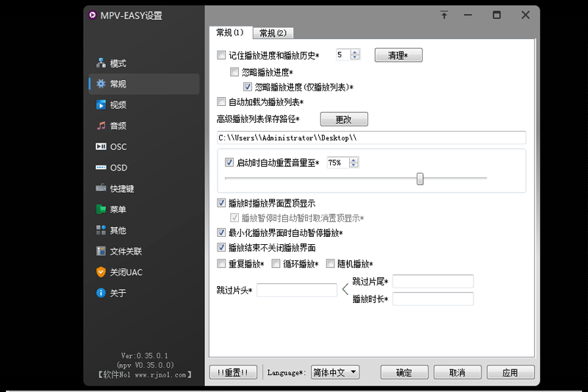The width and height of the screenshot is (588, 392).
Task: Click the 75% volume value field
Action: coord(338,163)
